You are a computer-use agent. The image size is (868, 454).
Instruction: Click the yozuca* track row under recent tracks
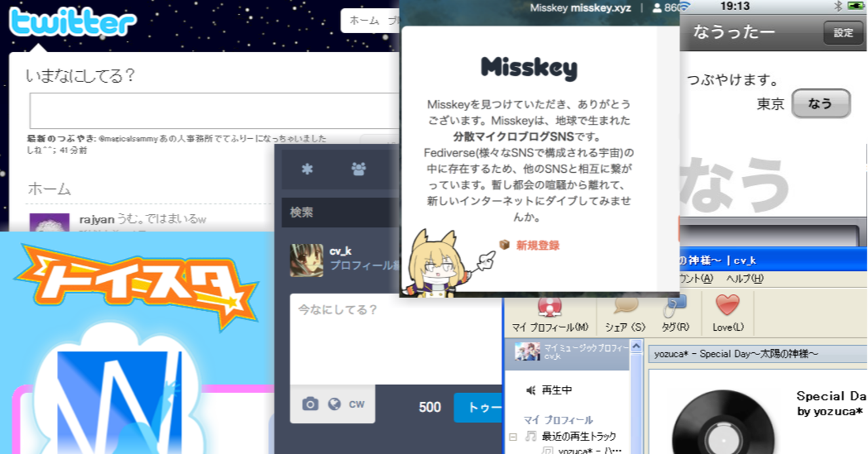pyautogui.click(x=589, y=450)
